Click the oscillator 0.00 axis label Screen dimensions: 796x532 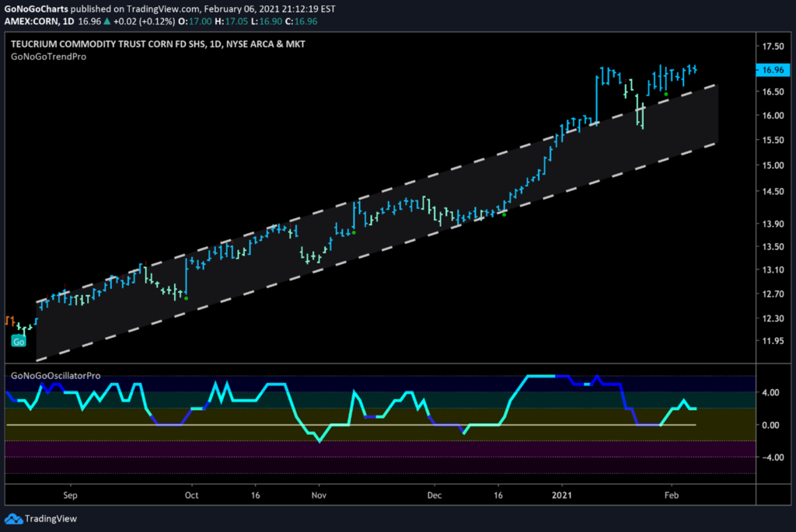[770, 425]
